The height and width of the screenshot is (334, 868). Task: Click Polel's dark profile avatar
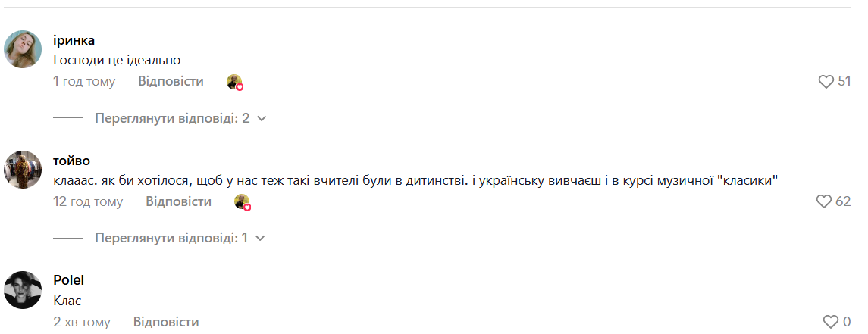pos(23,289)
